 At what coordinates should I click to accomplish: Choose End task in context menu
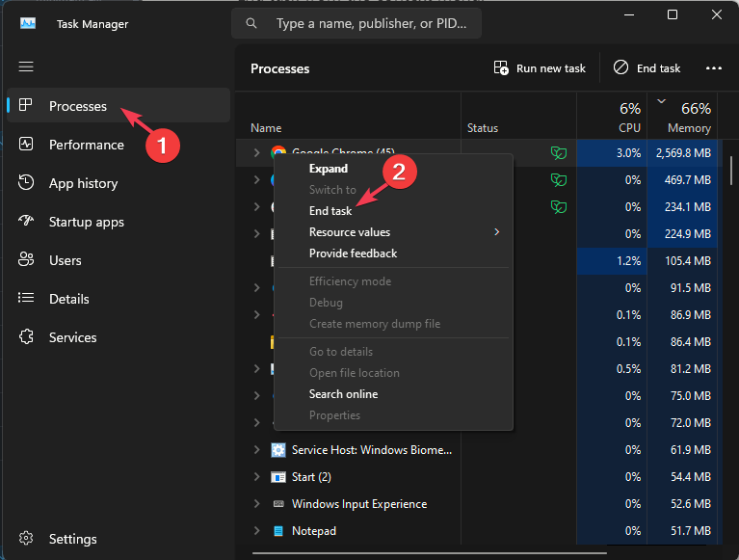[x=330, y=211]
